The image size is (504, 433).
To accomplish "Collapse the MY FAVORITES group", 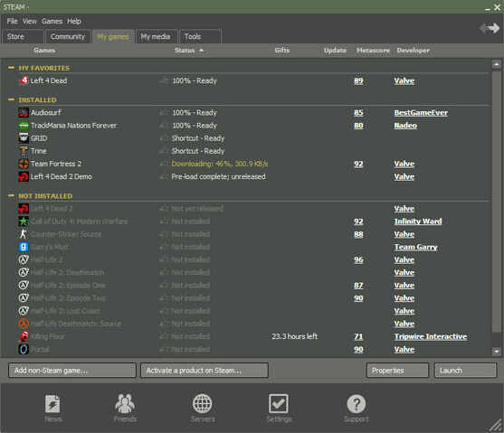I will tap(11, 68).
